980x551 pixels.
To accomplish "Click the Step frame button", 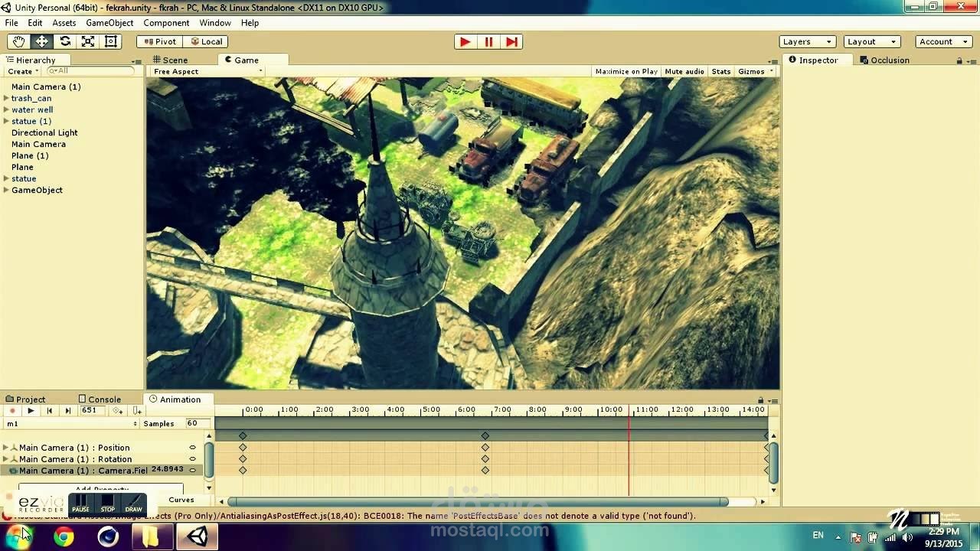I will coord(511,41).
